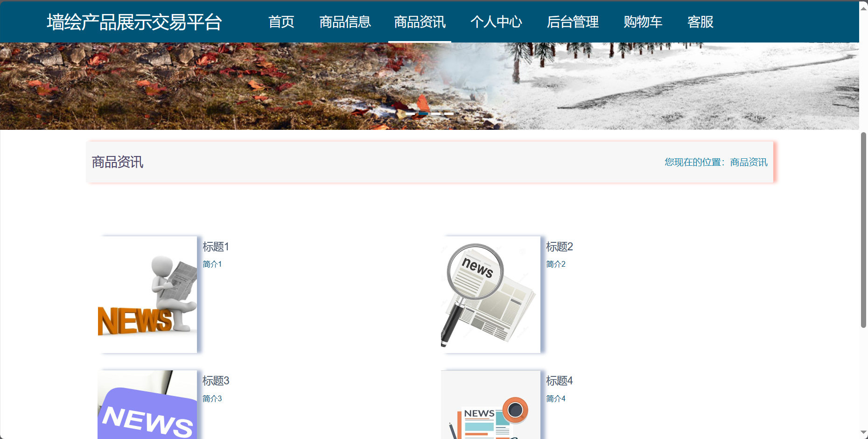Open the 标题2 magnifier news image

point(491,295)
